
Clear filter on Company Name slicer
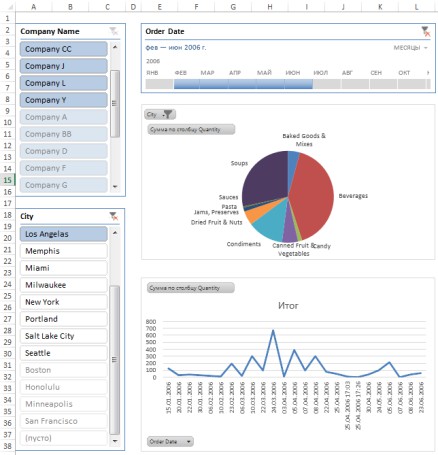(114, 31)
